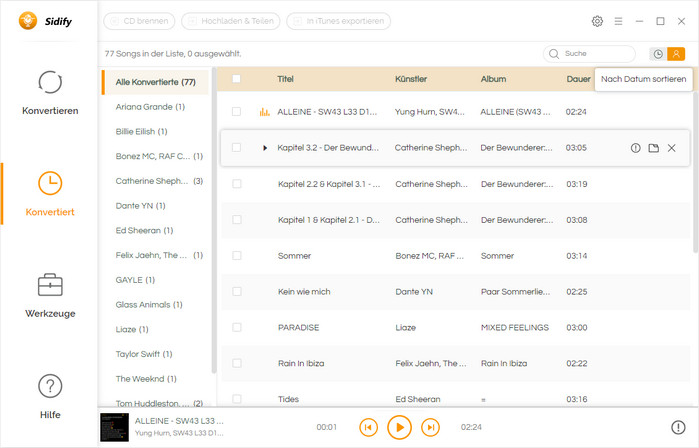Remove Kapitel 3.2 track from list
Viewport: 699px width, 448px height.
(x=671, y=148)
